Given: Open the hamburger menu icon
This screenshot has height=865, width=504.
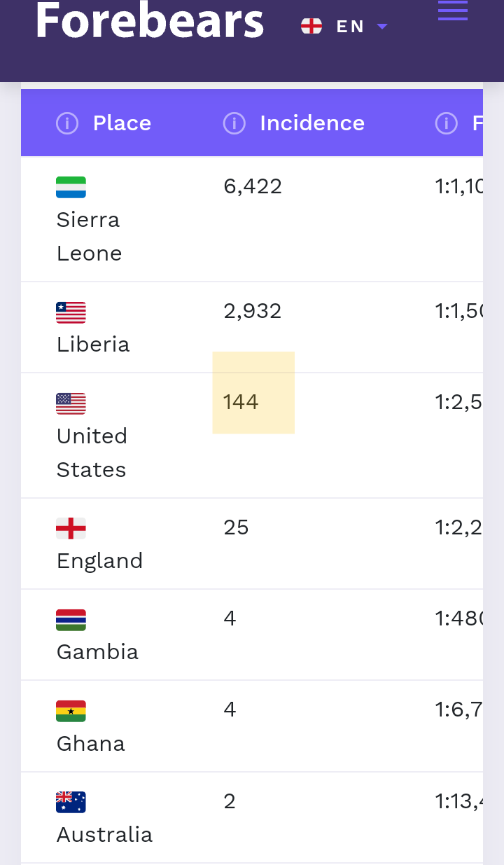Looking at the screenshot, I should 452,11.
